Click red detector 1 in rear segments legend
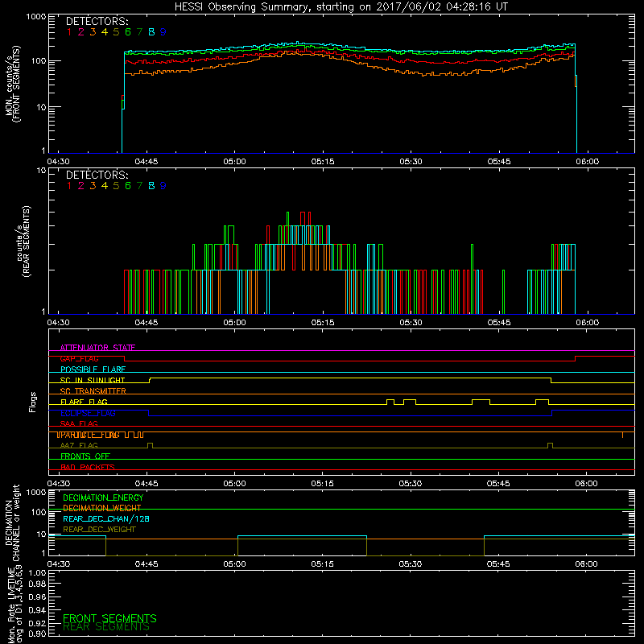This screenshot has height=644, width=644. [69, 186]
